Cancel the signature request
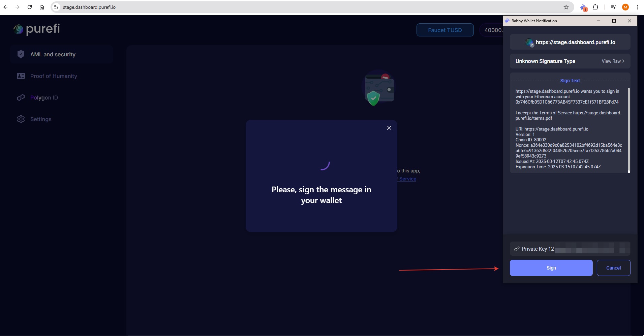 [613, 268]
